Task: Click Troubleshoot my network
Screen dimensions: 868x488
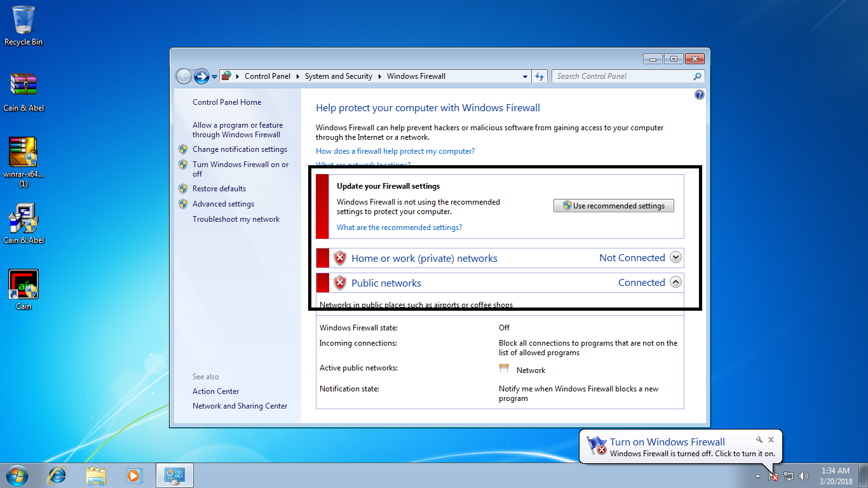Action: click(x=236, y=219)
